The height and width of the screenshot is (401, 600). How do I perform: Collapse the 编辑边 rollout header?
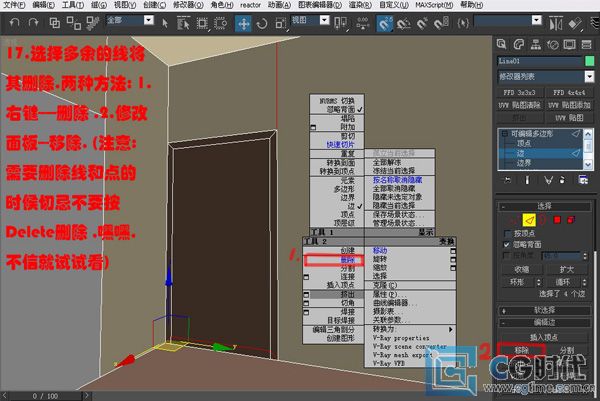tap(544, 323)
